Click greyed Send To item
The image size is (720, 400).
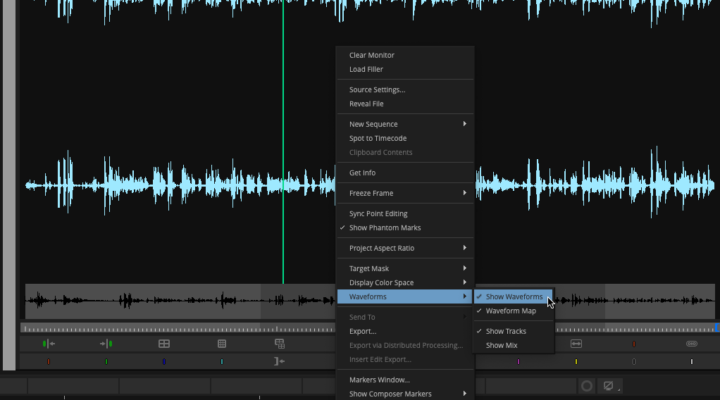click(405, 317)
